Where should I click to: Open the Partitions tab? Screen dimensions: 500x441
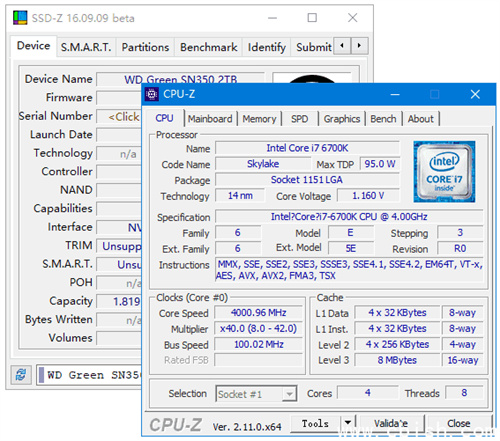tap(145, 47)
